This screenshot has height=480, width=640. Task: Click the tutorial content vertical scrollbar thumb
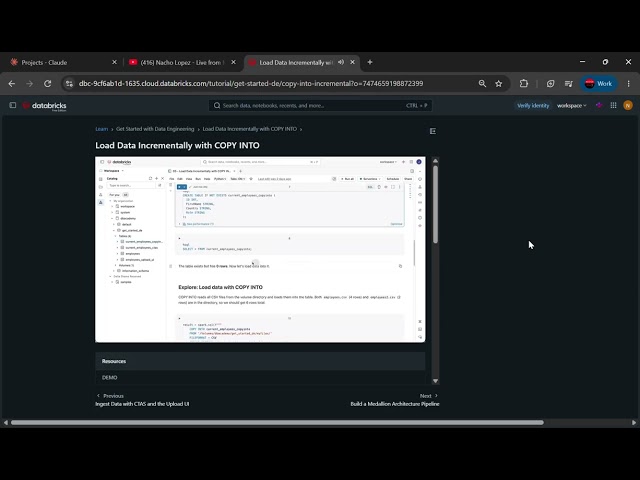(x=435, y=204)
